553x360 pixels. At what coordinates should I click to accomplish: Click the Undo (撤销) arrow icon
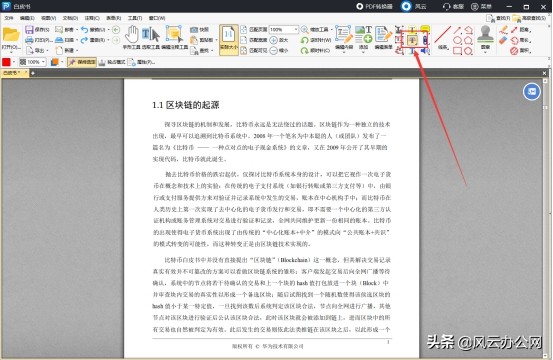click(85, 30)
